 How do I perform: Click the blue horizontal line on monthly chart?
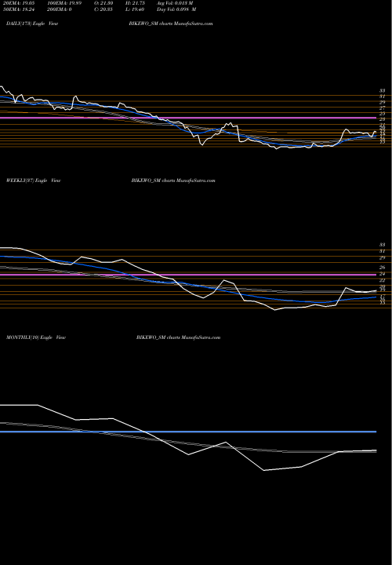click(x=188, y=432)
